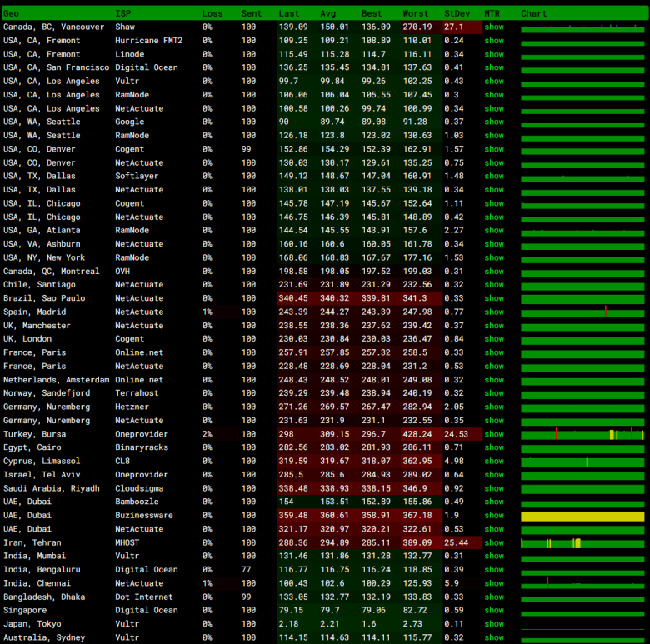Click show in the Egypt Cairo row
This screenshot has height=644, width=650.
(x=494, y=447)
